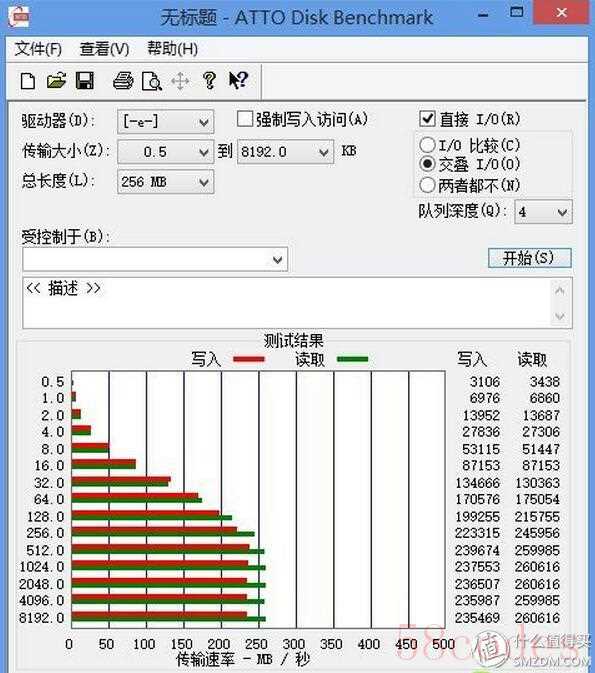595x673 pixels.
Task: Open print preview magnifier icon
Action: (152, 81)
